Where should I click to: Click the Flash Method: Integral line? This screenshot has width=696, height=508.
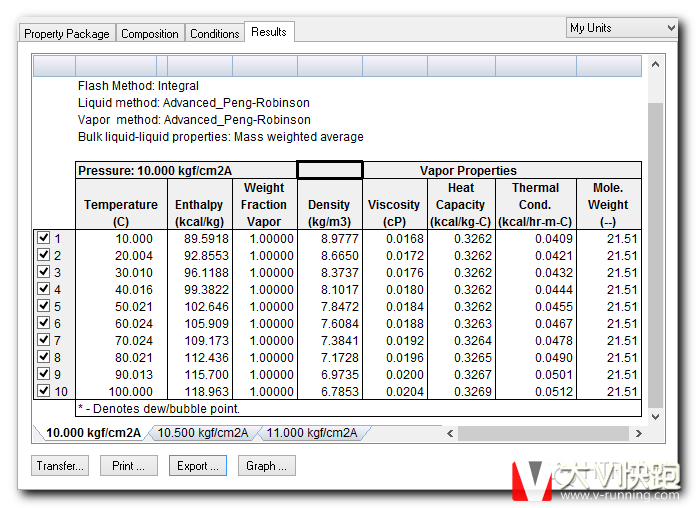[138, 86]
